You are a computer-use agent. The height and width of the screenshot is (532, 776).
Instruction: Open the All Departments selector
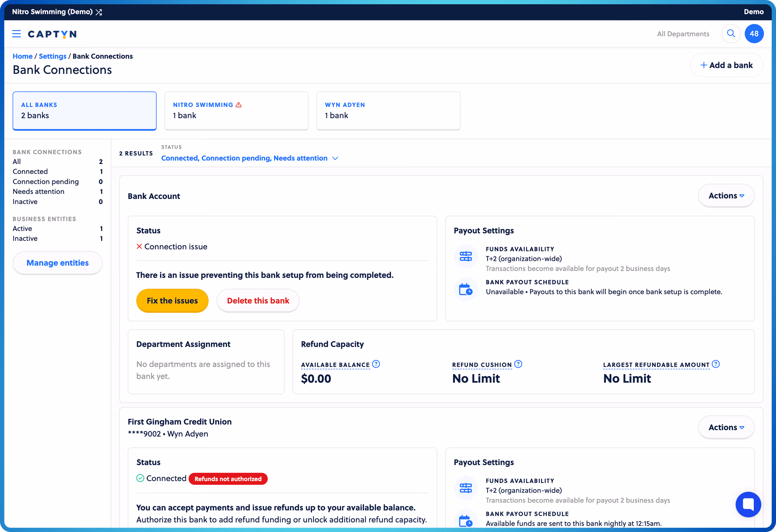[683, 34]
